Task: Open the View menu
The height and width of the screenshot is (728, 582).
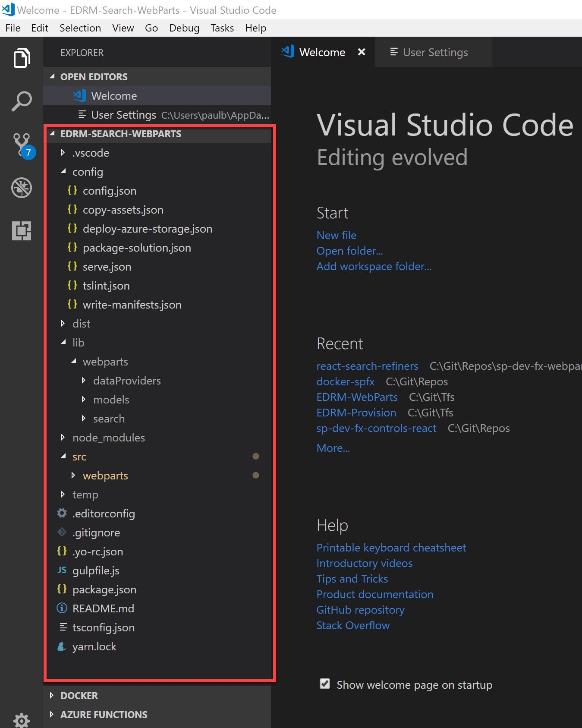Action: pos(123,28)
